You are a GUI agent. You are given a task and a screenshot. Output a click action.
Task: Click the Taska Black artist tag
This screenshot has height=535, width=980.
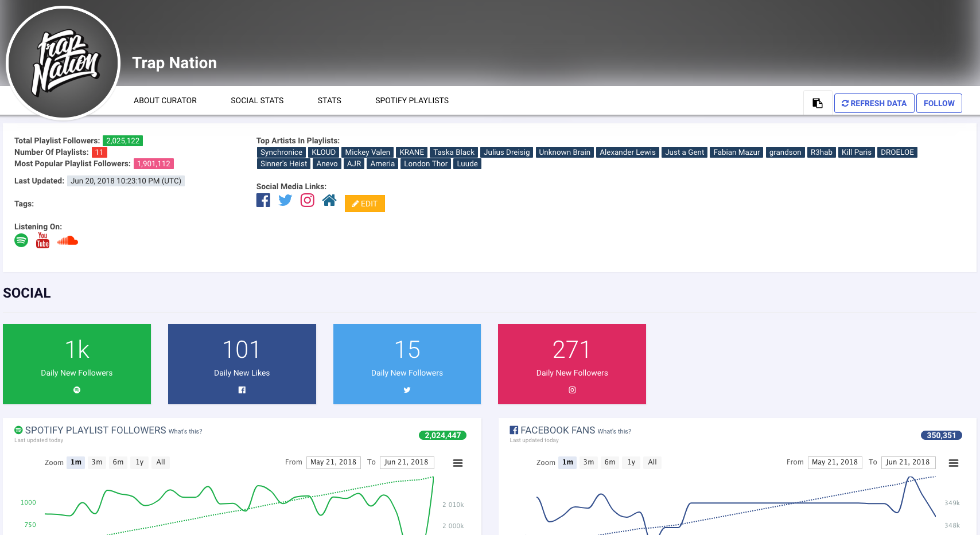(454, 152)
